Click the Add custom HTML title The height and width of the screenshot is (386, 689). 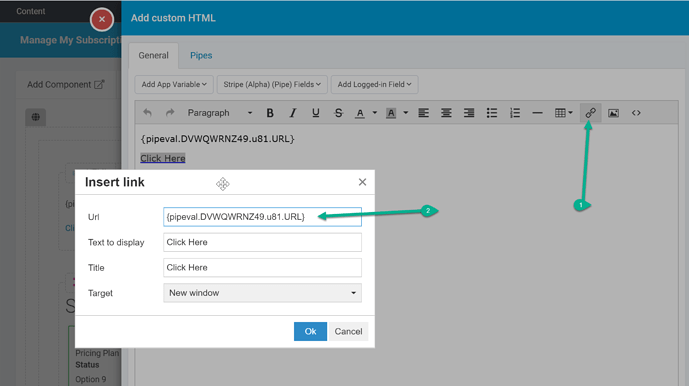(173, 18)
